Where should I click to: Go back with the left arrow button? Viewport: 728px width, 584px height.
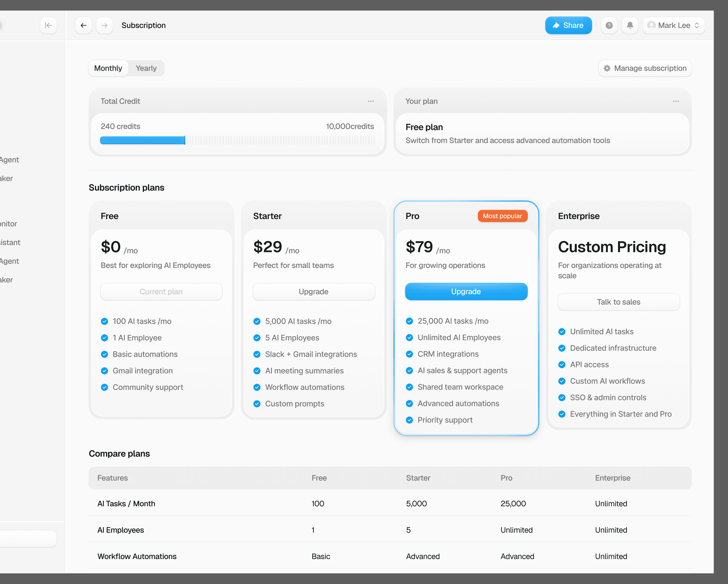pyautogui.click(x=83, y=25)
